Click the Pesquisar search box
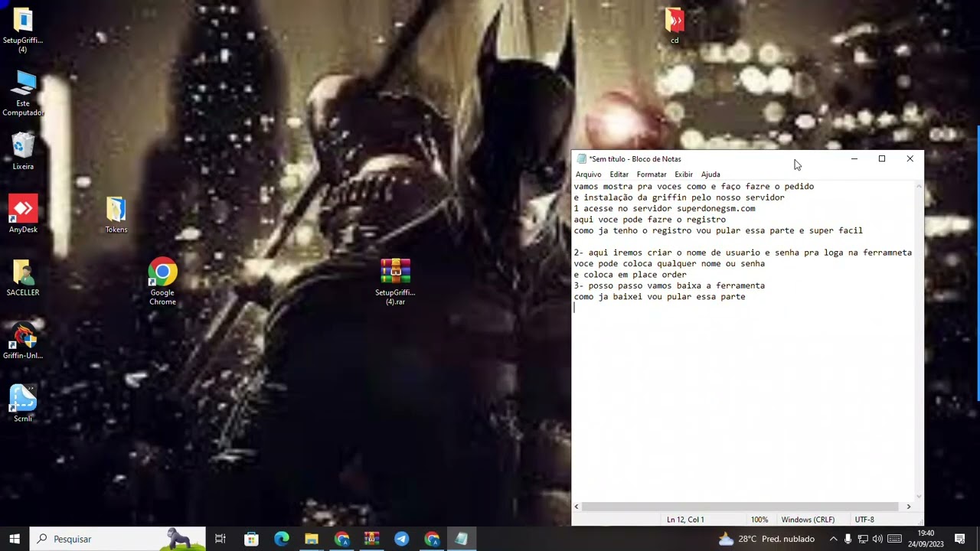 118,539
